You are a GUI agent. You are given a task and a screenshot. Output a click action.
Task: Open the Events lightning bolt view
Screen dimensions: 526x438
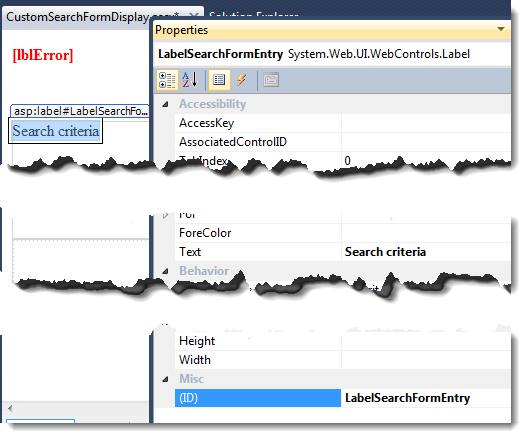pyautogui.click(x=242, y=80)
